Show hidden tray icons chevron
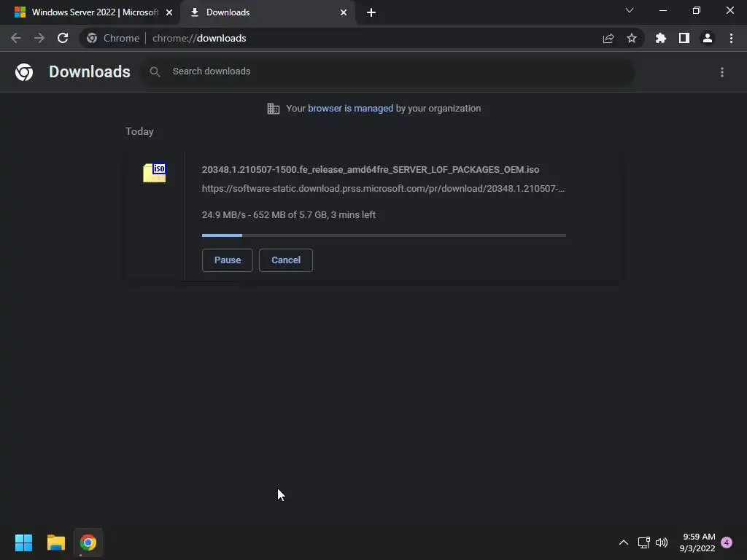The width and height of the screenshot is (747, 560). pyautogui.click(x=623, y=542)
